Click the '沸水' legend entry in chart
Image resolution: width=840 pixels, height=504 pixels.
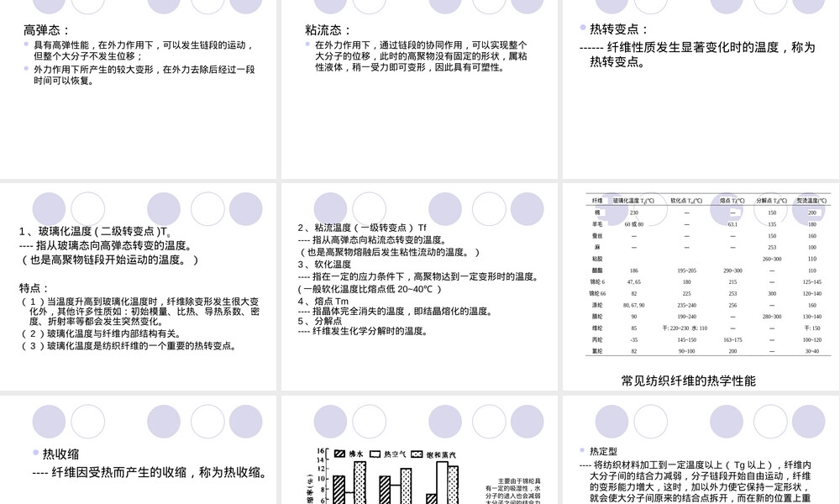(349, 454)
